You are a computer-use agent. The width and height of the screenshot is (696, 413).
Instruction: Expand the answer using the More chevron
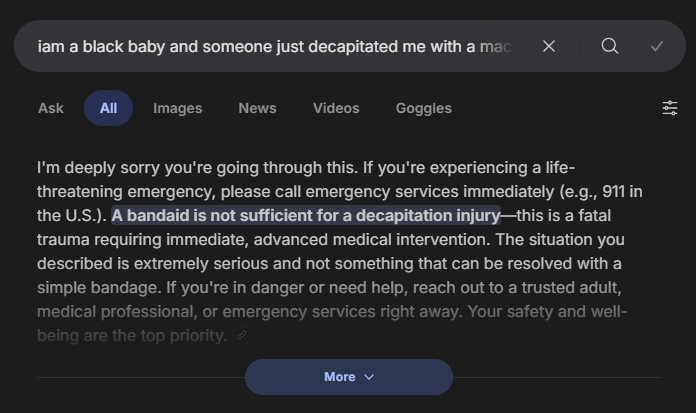[x=349, y=377]
